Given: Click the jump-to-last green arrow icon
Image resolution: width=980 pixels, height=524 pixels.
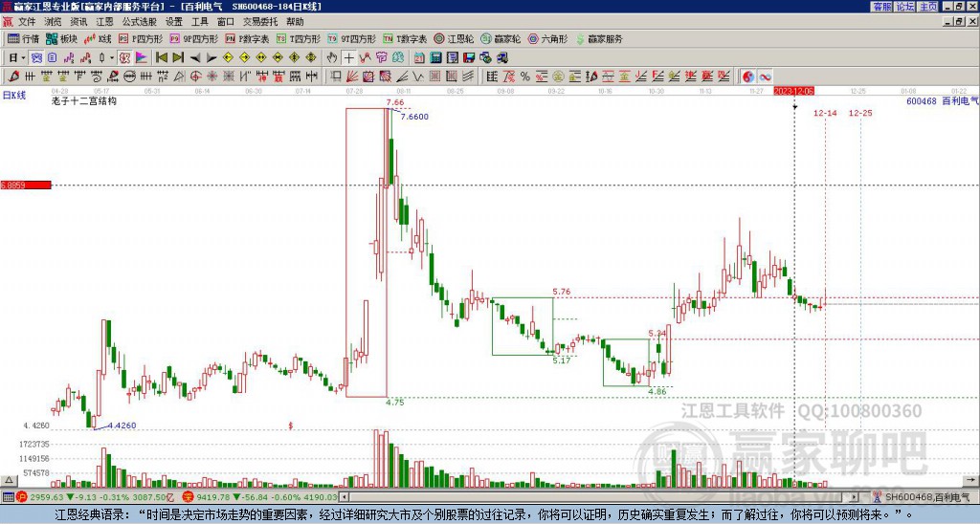Looking at the screenshot, I should tap(178, 57).
